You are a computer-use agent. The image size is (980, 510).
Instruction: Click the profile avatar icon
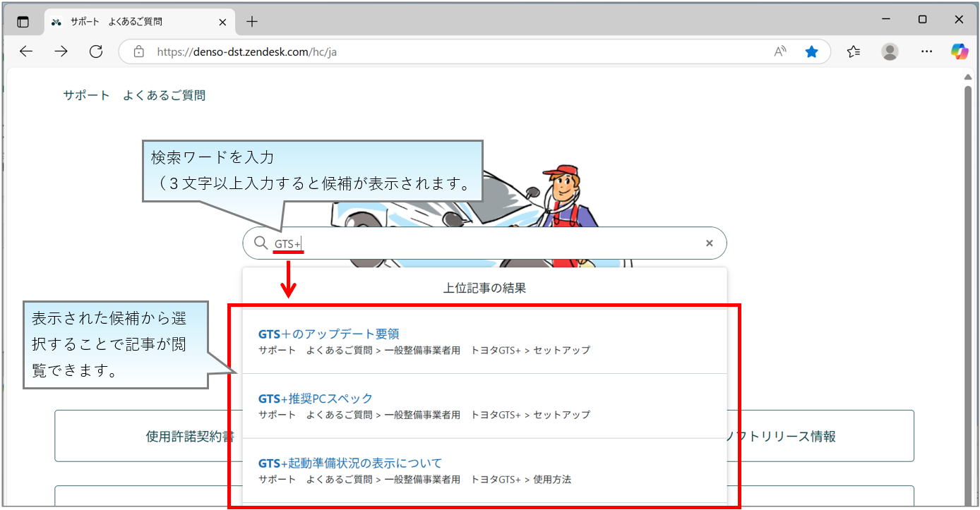pos(890,51)
